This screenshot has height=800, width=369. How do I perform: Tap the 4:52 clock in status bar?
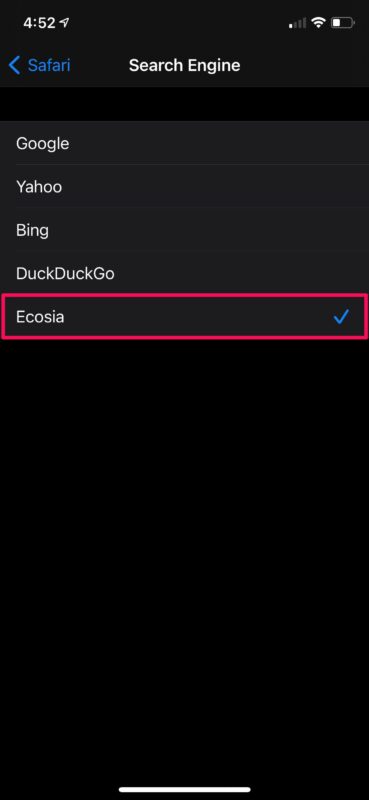tap(39, 22)
